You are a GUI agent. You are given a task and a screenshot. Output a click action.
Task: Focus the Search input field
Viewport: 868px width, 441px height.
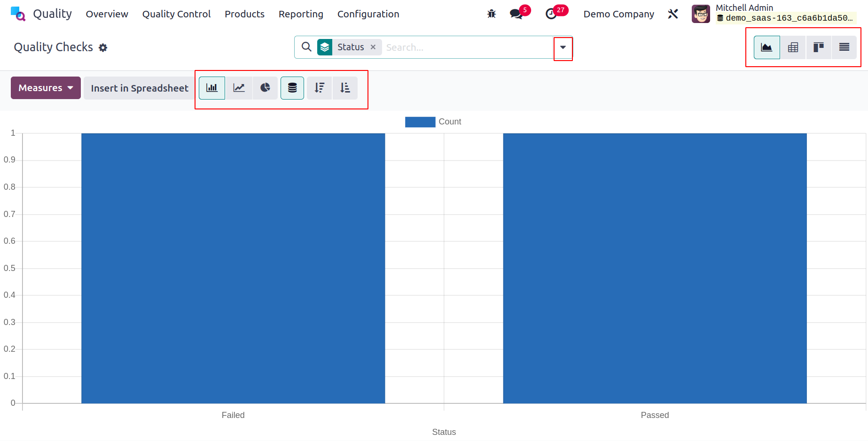(468, 47)
